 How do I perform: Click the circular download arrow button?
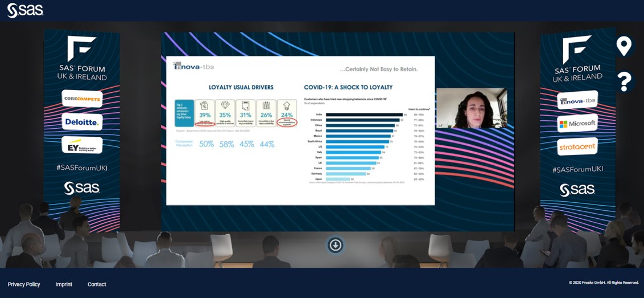(x=335, y=246)
